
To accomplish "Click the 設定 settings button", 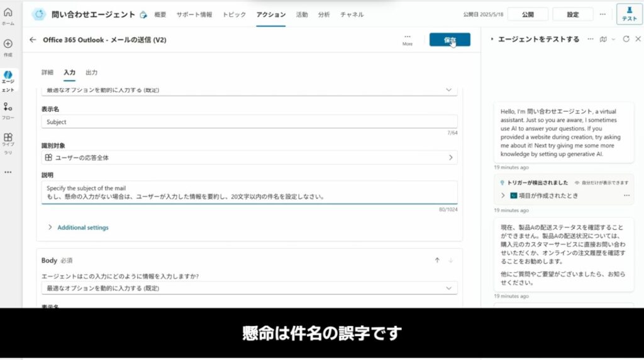I will point(572,14).
